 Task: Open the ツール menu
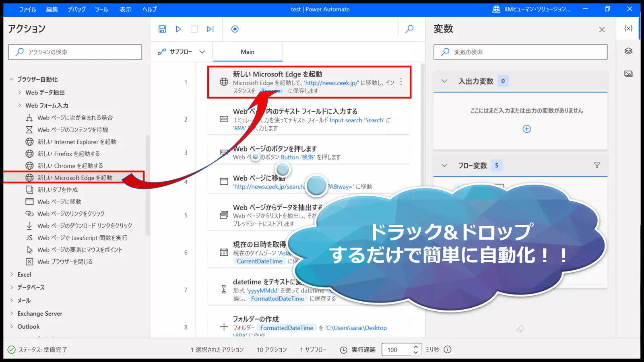(x=101, y=9)
